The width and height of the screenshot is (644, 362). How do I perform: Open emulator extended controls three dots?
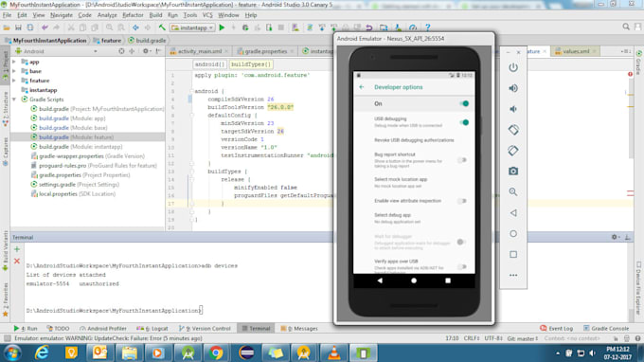pos(513,276)
